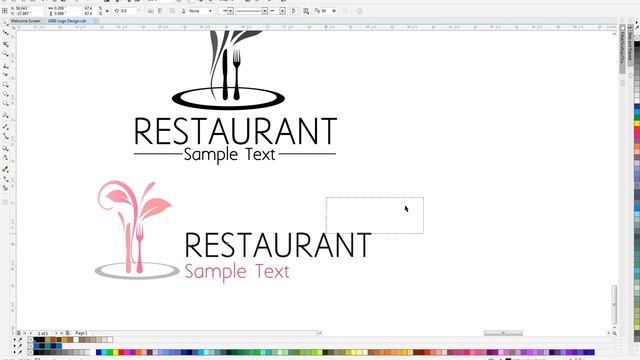Screen dimensions: 640x360
Task: Click the eyedropper icon on the top palette row
Action: click(20, 339)
